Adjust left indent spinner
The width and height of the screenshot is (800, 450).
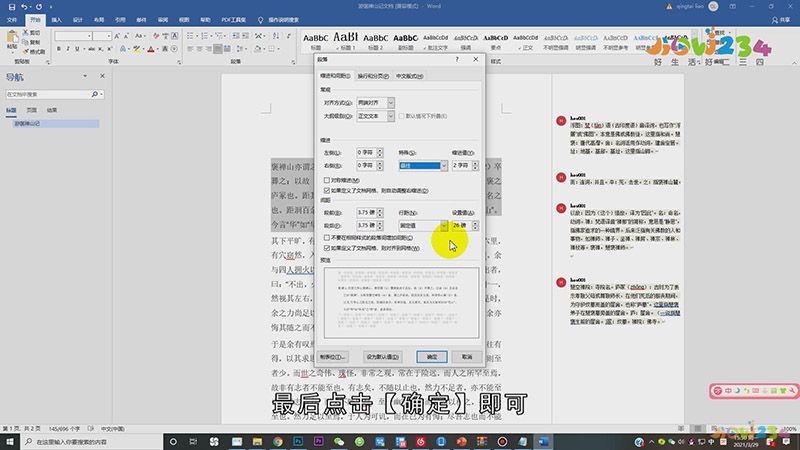pos(380,153)
